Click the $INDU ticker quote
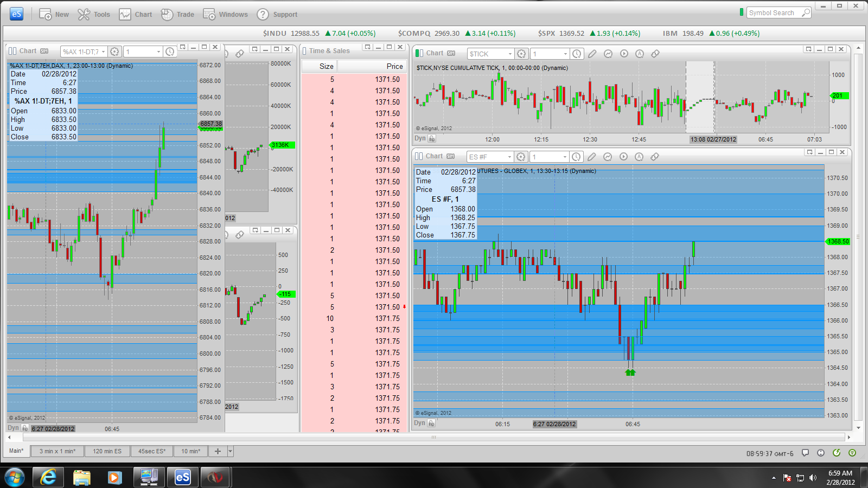Screen dimensions: 868x488 point(319,33)
